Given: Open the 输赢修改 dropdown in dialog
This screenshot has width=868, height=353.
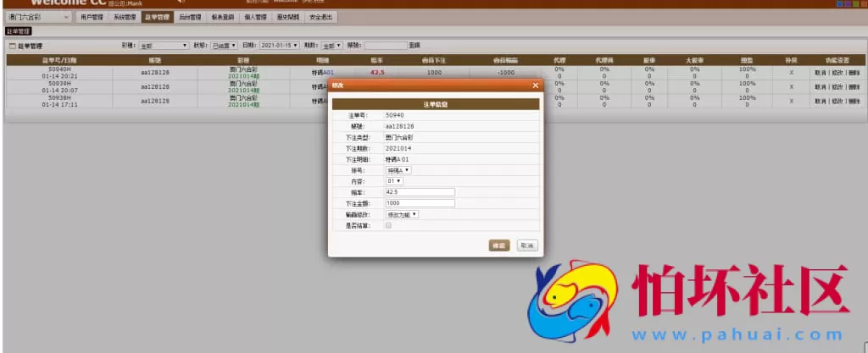Looking at the screenshot, I should tap(403, 214).
